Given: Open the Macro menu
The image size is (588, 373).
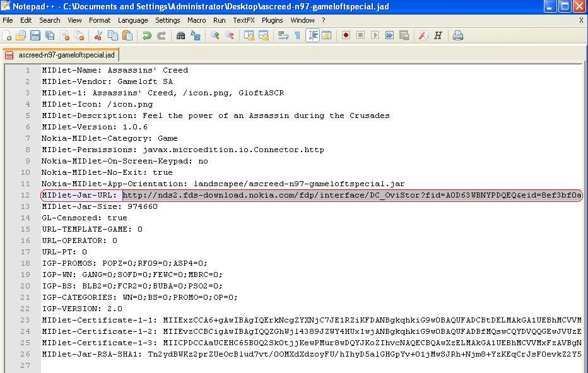Looking at the screenshot, I should click(x=196, y=20).
